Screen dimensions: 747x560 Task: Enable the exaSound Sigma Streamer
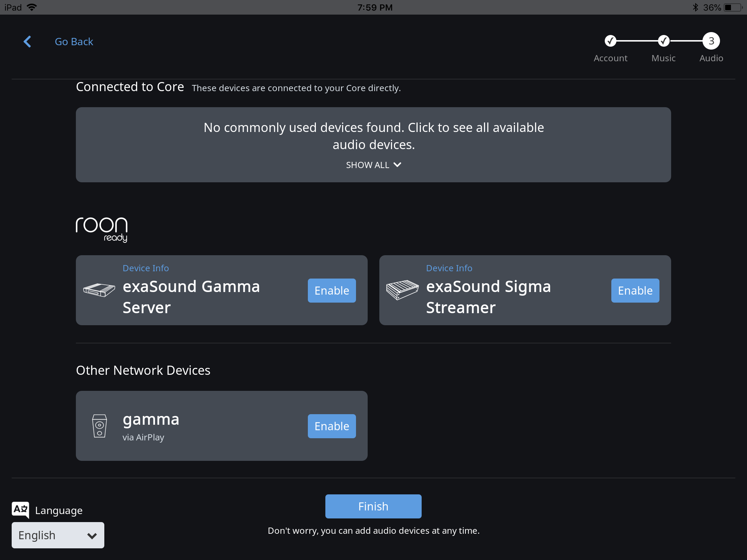pyautogui.click(x=635, y=291)
